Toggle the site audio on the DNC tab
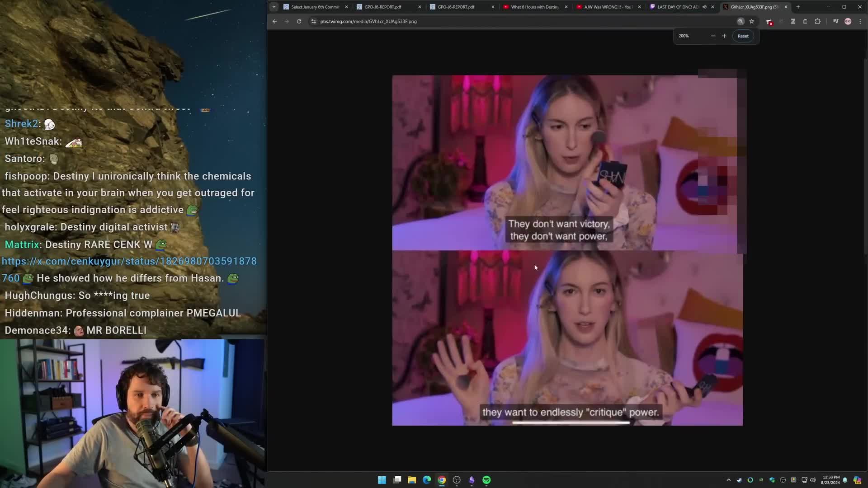The width and height of the screenshot is (868, 488). click(x=704, y=7)
